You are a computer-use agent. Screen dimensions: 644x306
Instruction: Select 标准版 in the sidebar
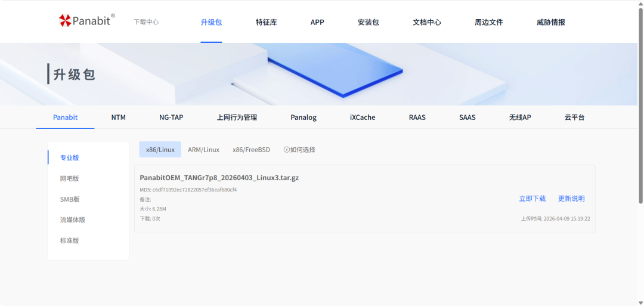point(69,241)
